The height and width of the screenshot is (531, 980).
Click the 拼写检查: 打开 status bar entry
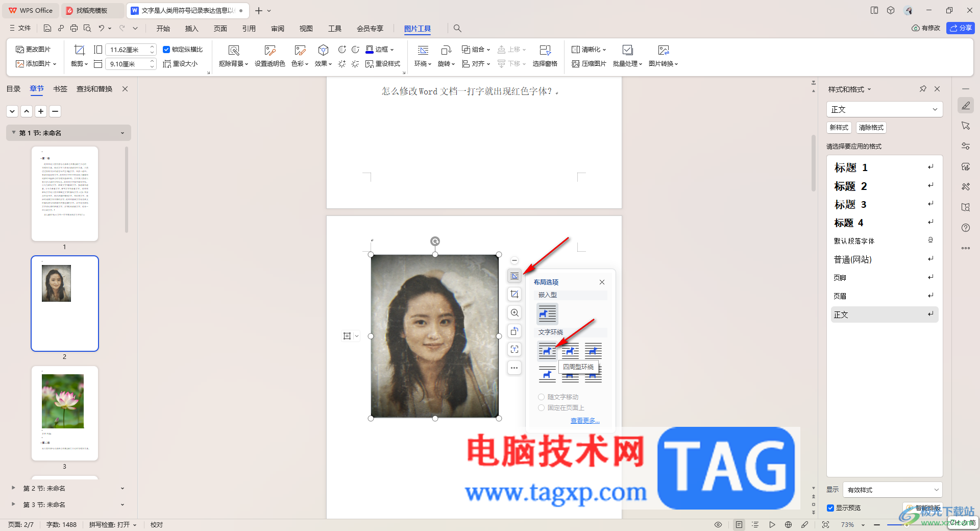pos(113,524)
